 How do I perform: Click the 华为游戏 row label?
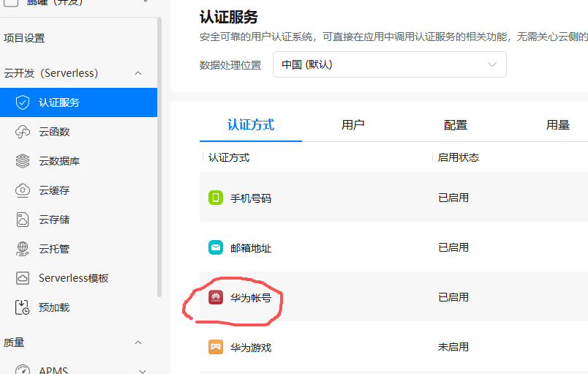click(x=251, y=348)
